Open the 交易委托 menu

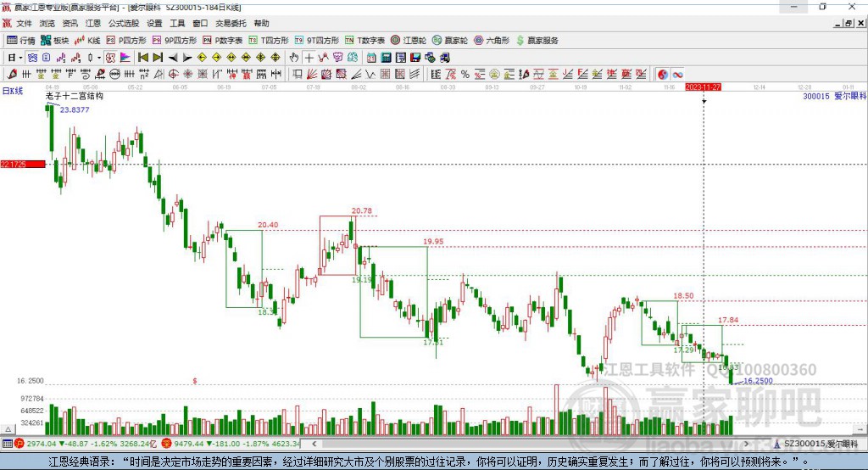point(231,23)
